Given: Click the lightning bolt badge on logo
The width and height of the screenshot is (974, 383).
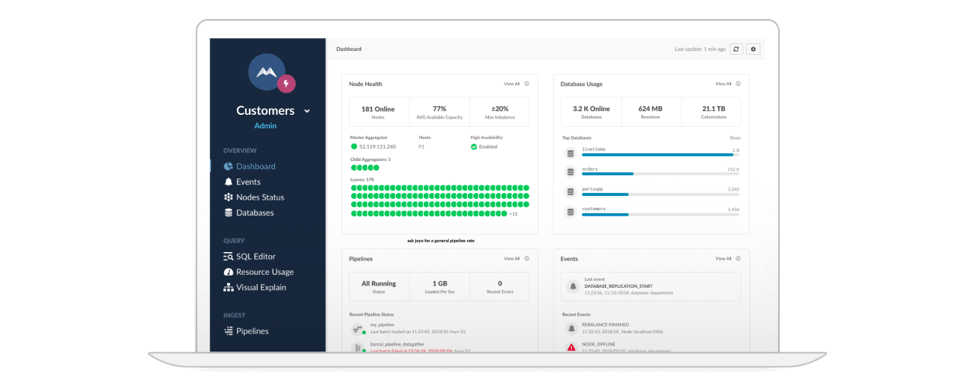Looking at the screenshot, I should pyautogui.click(x=286, y=83).
